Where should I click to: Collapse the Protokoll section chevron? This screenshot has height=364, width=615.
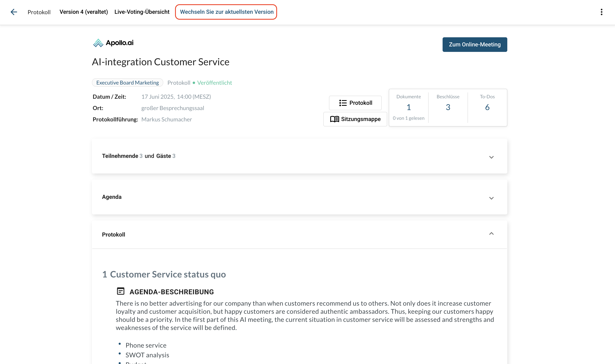point(491,234)
